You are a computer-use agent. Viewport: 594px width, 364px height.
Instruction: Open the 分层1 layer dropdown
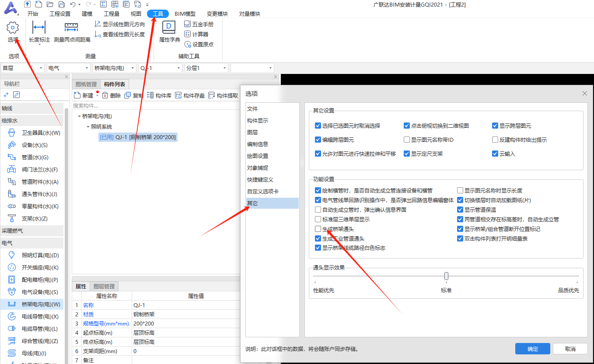206,68
